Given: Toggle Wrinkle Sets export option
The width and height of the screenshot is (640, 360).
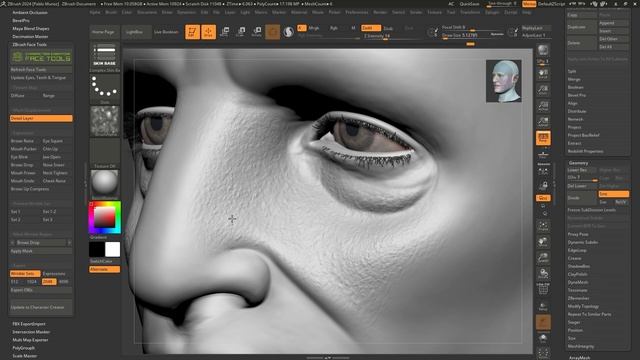Looking at the screenshot, I should click(25, 273).
